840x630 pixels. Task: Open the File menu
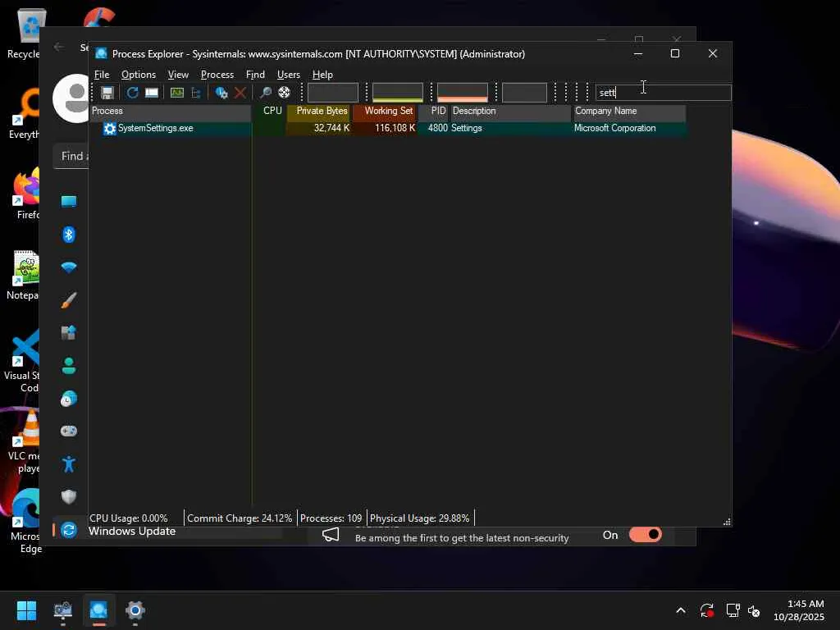(102, 75)
